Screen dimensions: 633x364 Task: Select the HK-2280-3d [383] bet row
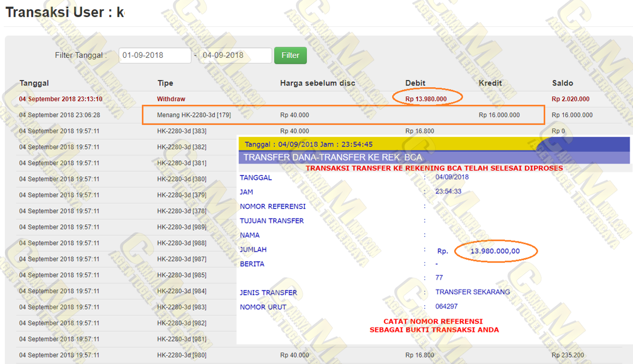[182, 131]
